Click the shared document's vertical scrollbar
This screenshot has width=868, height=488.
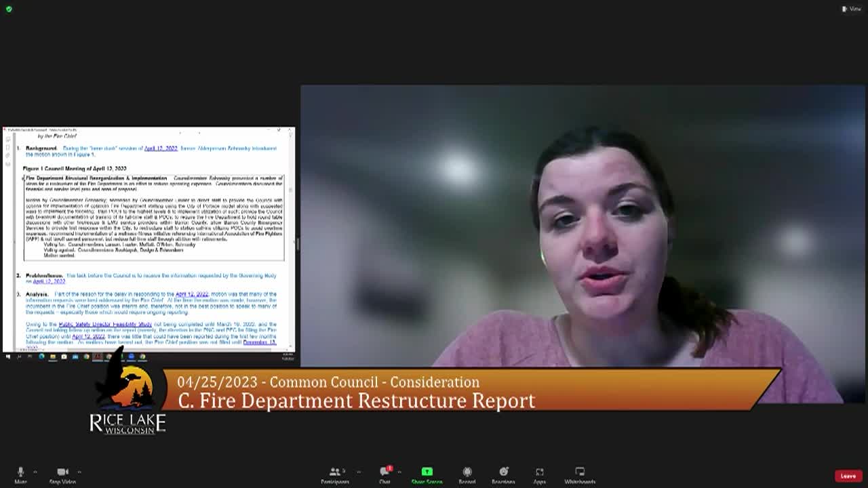[292, 237]
